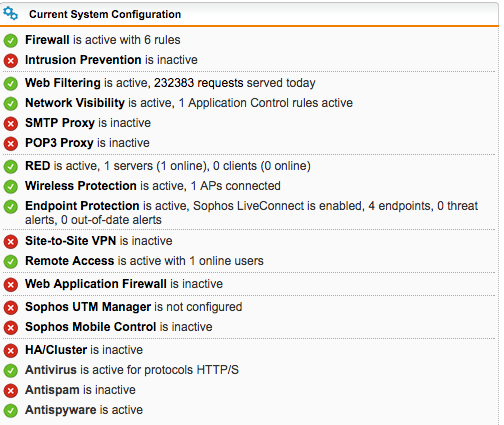Click the green check icon next to Firewall
The height and width of the screenshot is (425, 504).
tap(11, 41)
